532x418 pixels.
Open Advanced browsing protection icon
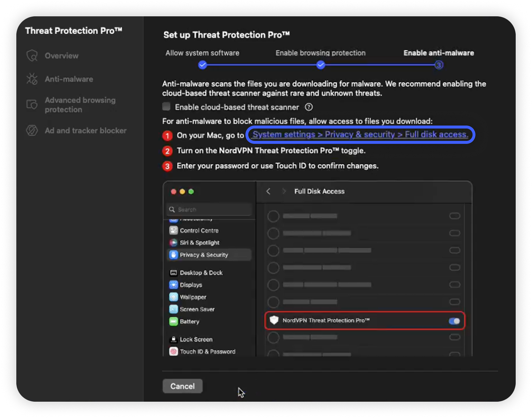[x=32, y=105]
